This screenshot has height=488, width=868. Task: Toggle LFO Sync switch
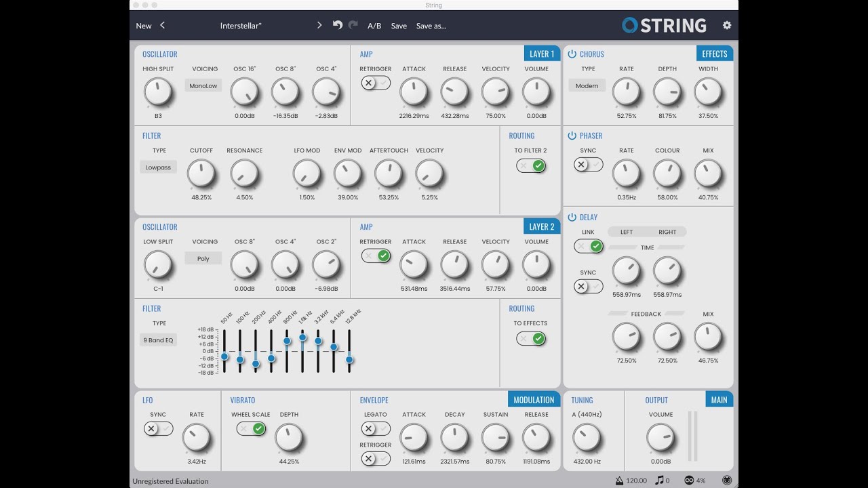158,428
